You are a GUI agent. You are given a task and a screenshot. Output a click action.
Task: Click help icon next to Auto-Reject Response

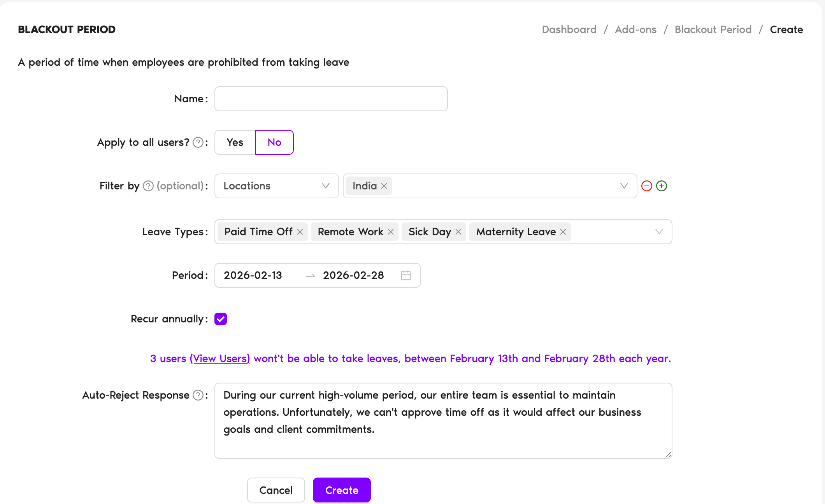click(x=198, y=395)
